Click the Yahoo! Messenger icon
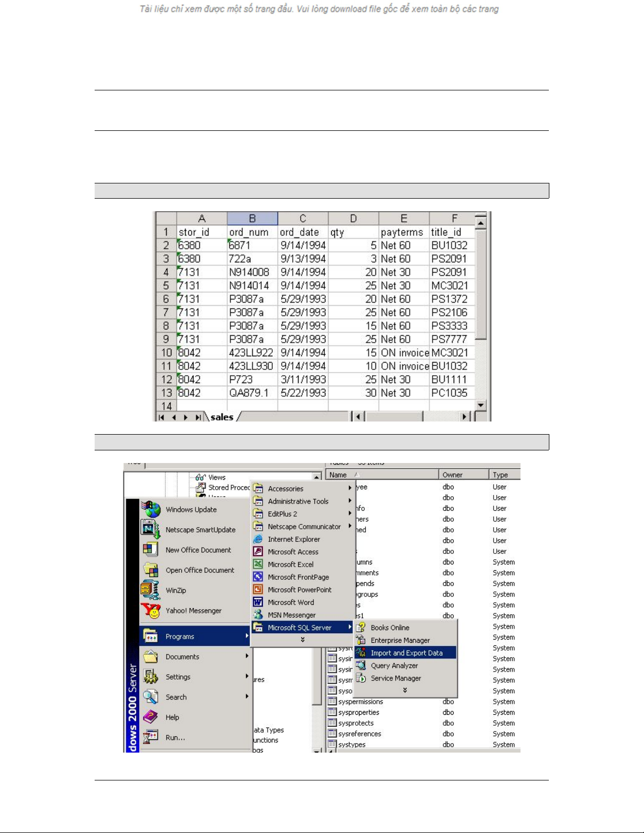Image resolution: width=644 pixels, height=833 pixels. coord(150,611)
